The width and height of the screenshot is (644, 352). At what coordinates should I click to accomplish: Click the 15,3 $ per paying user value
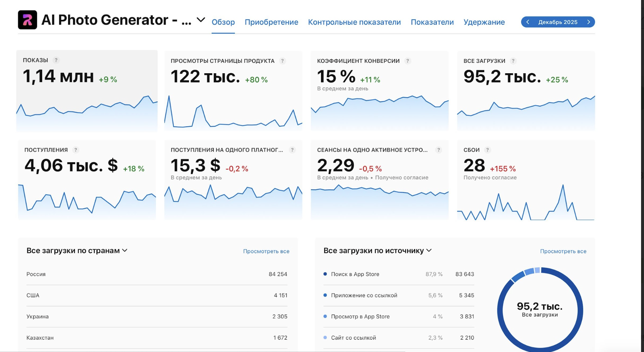pos(195,165)
